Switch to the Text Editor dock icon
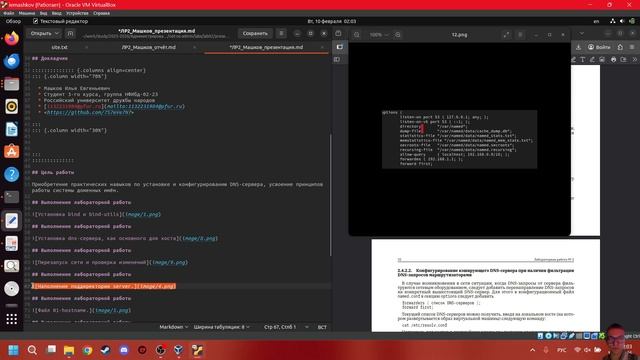The height and width of the screenshot is (360, 640). click(11, 220)
